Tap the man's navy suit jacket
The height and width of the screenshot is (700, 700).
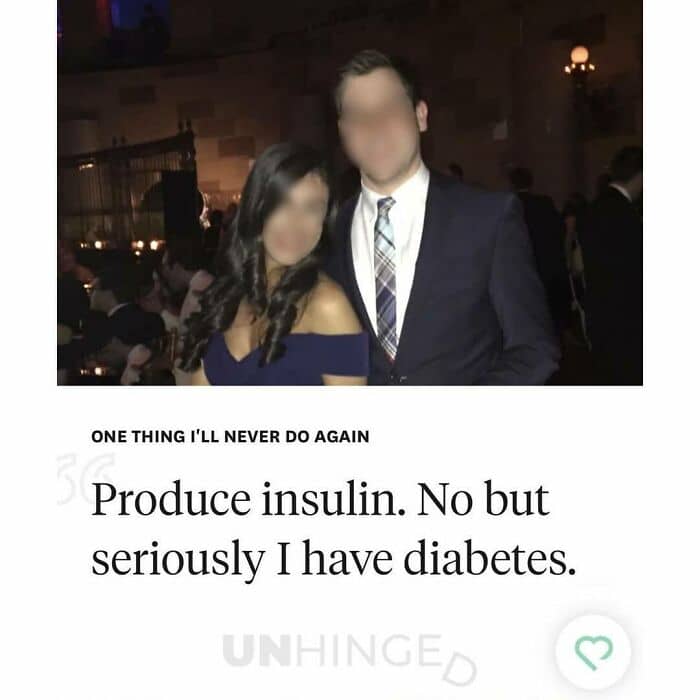pyautogui.click(x=464, y=286)
